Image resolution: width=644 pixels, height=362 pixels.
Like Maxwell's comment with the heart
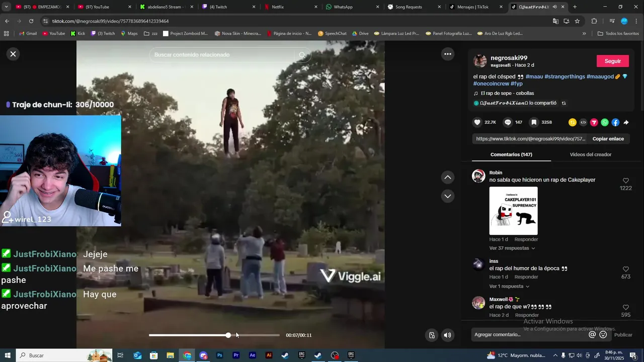pyautogui.click(x=625, y=307)
